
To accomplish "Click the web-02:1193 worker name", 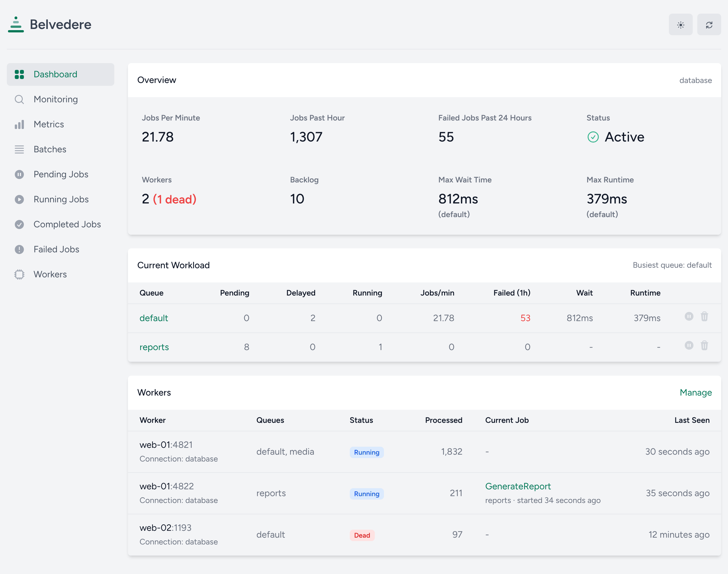I will point(165,528).
